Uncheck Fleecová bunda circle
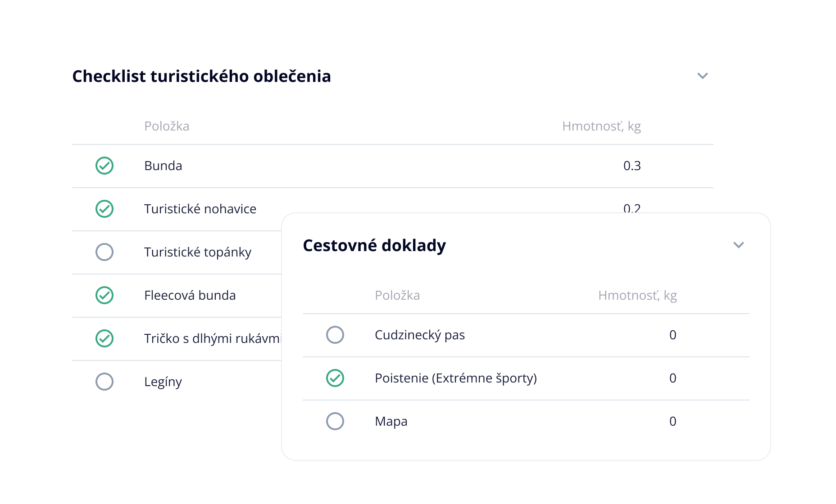The height and width of the screenshot is (504, 836). 104,295
